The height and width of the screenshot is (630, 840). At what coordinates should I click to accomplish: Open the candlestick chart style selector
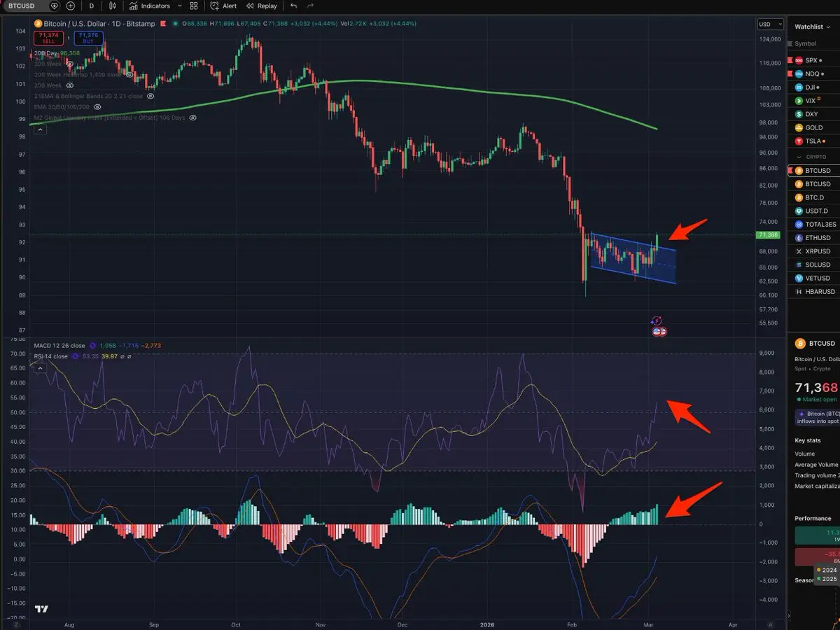point(113,6)
